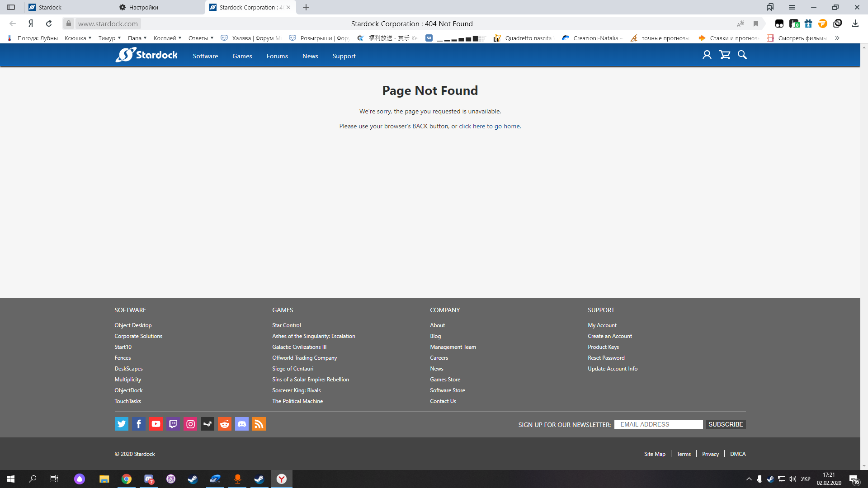Click the orange round extension icon
This screenshot has height=488, width=868.
(x=823, y=23)
